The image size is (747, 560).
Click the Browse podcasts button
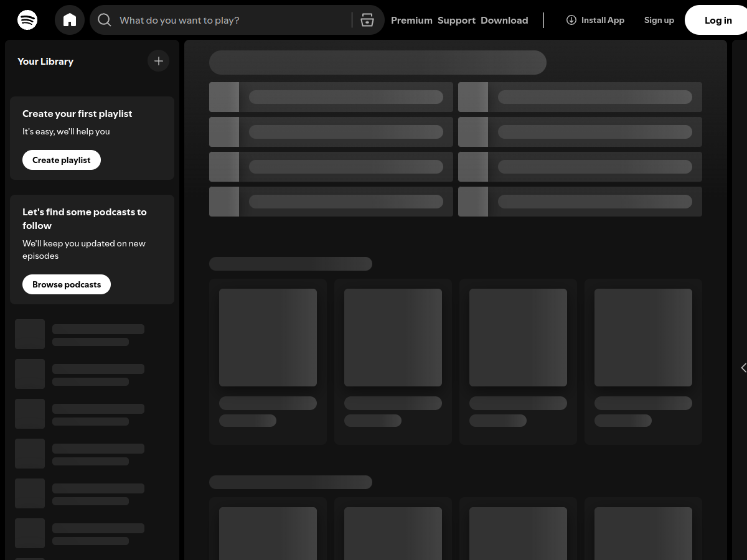[x=67, y=284]
